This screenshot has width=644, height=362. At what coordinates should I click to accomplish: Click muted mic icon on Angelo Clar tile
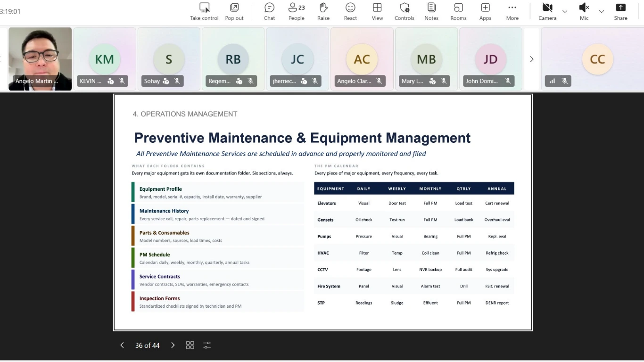379,81
